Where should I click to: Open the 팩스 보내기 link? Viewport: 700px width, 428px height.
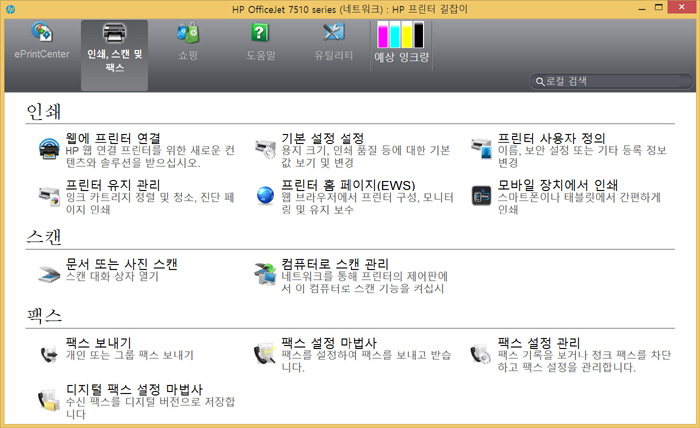(99, 343)
